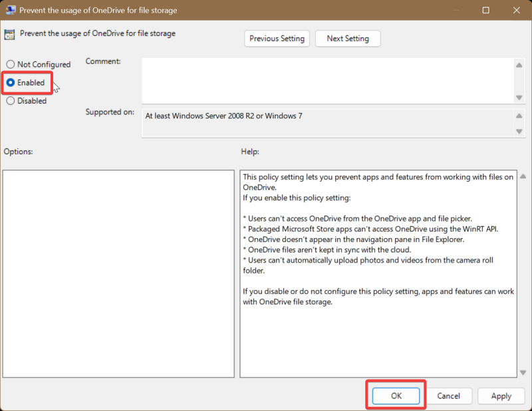Click the Help pane scroll up arrow
Screen dimensions: 532x411
click(x=523, y=176)
